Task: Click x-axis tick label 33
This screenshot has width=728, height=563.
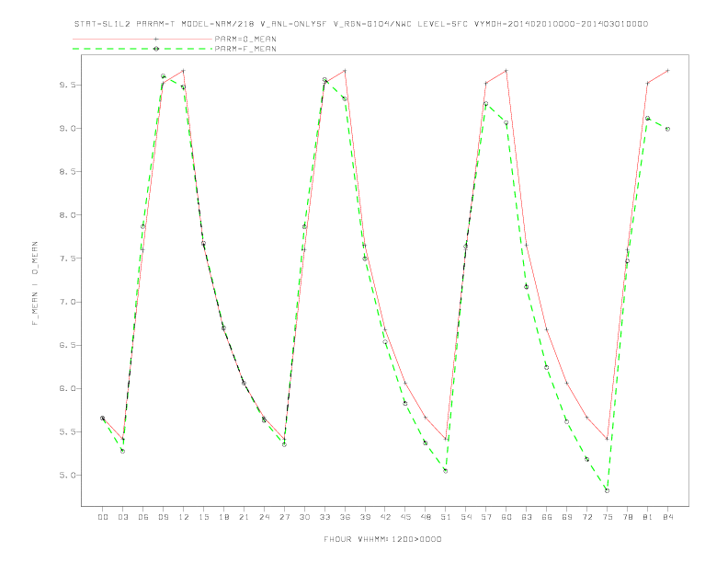Action: 324,517
